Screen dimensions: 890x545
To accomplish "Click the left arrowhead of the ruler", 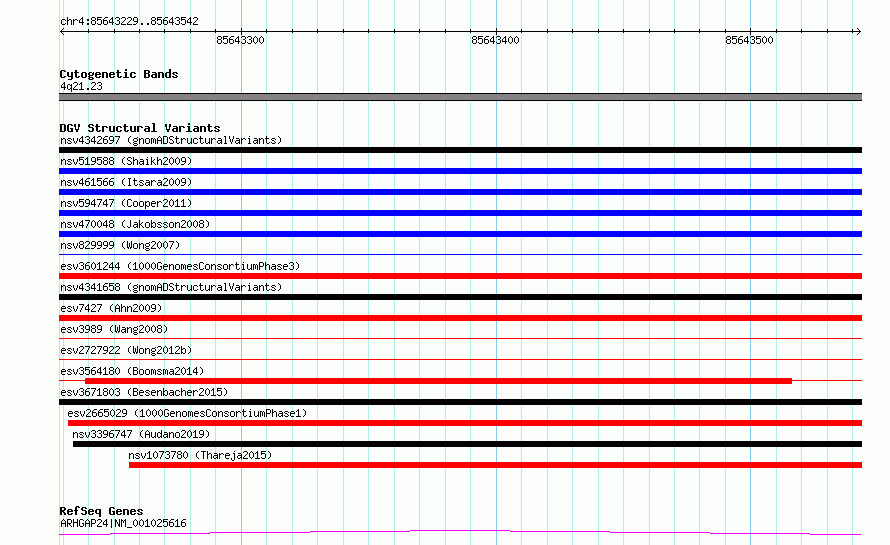I will [x=62, y=31].
